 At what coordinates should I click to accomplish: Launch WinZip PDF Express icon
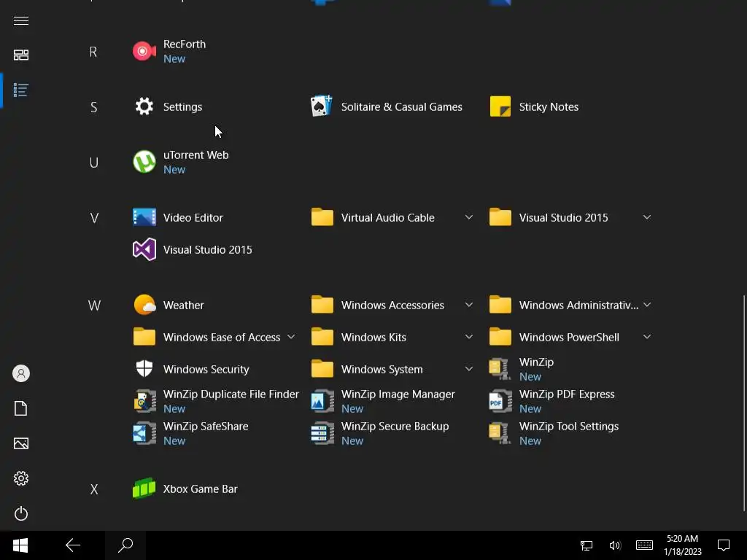coord(500,402)
